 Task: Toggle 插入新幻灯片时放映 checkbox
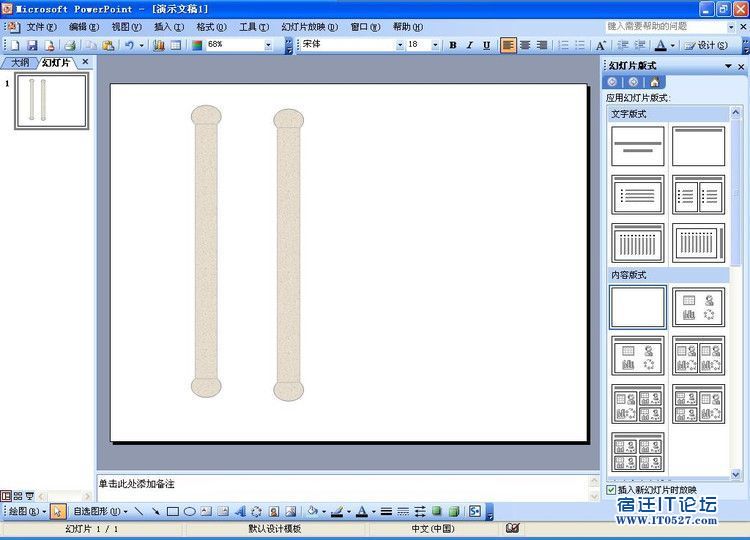611,490
